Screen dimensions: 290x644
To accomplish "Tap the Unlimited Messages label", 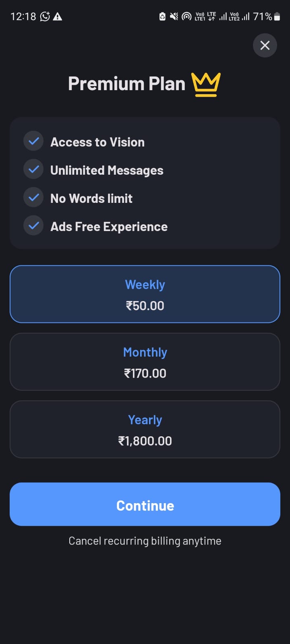I will (107, 170).
